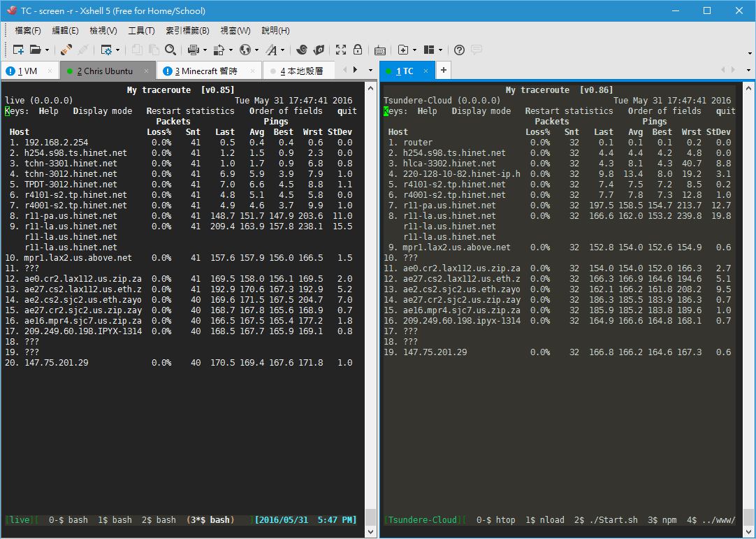
Task: Click the Reconnect plug toolbar icon
Action: click(x=66, y=50)
